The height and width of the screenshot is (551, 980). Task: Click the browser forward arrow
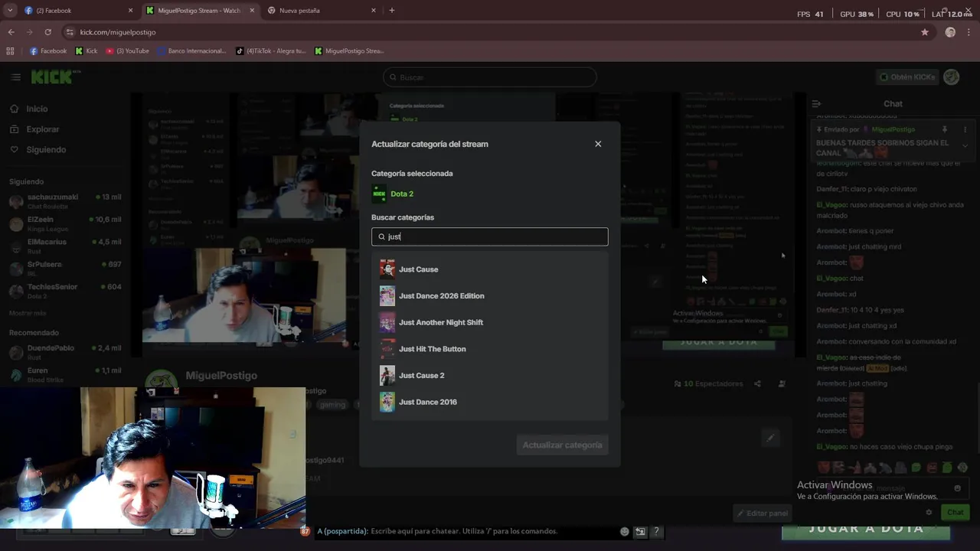click(x=29, y=32)
